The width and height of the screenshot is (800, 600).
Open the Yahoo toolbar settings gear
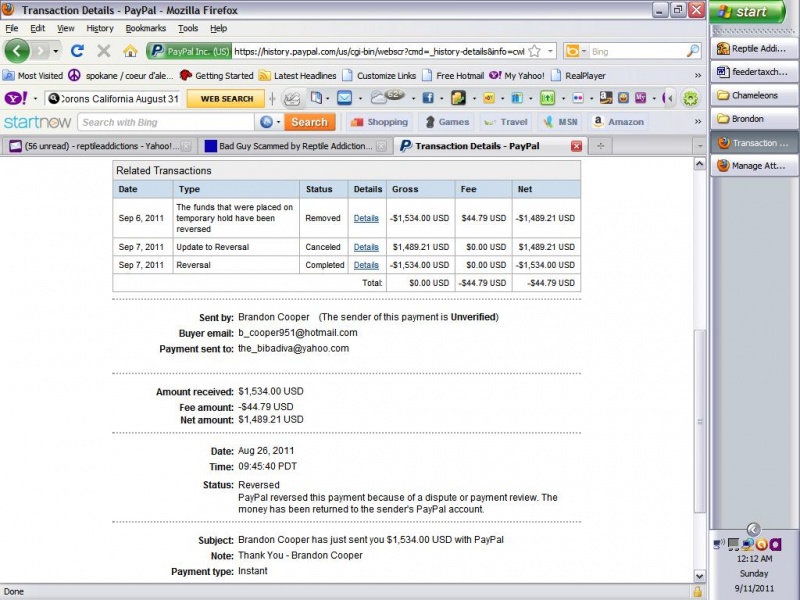coord(690,98)
